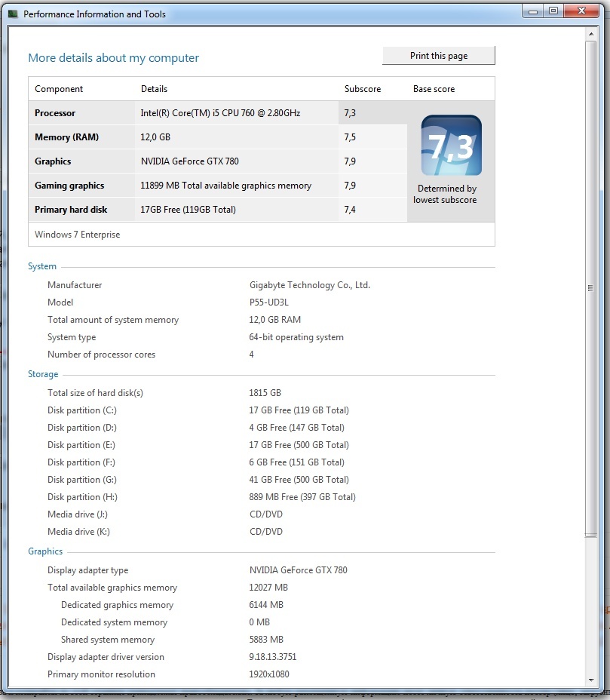
Task: Maximize the Performance Information window
Action: (553, 11)
